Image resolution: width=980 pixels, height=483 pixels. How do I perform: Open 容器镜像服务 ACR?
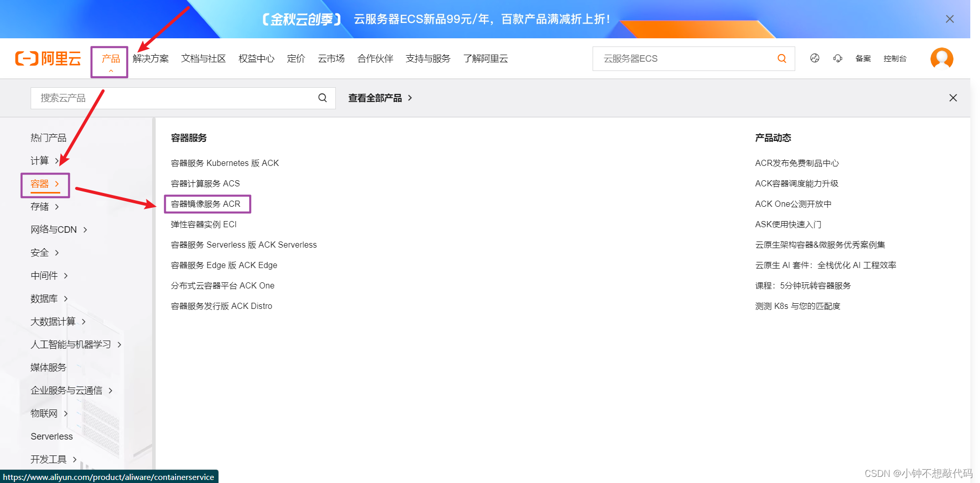206,204
